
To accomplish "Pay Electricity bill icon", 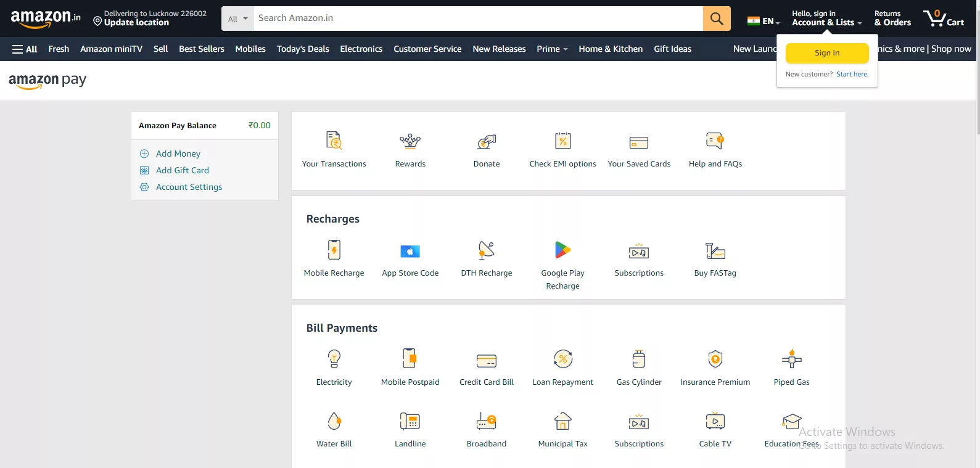I will [334, 359].
